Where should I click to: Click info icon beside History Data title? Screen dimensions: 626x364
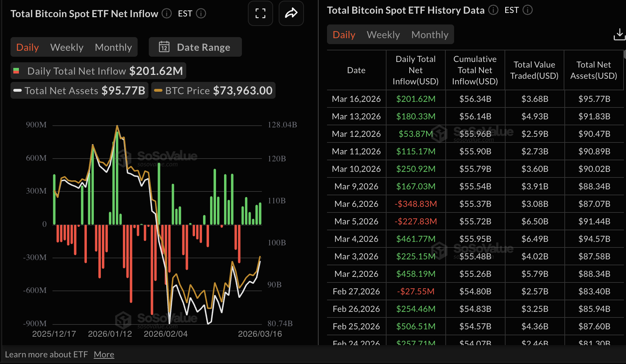click(x=493, y=10)
